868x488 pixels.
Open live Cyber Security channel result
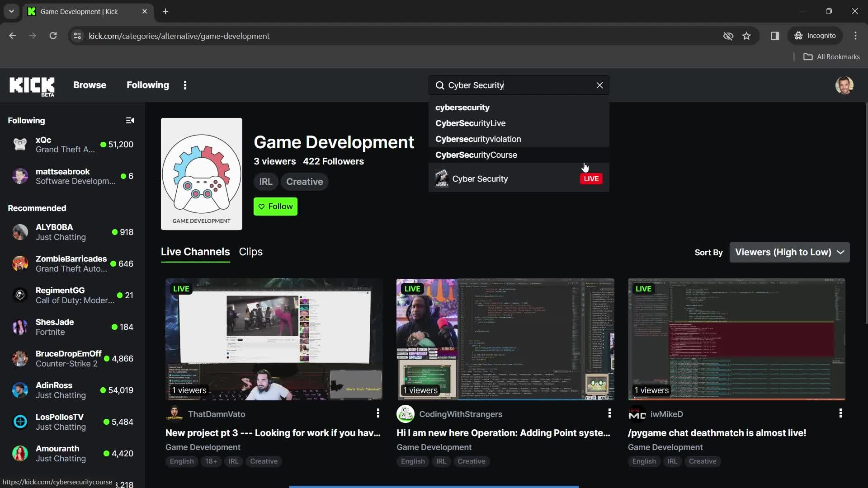(519, 179)
